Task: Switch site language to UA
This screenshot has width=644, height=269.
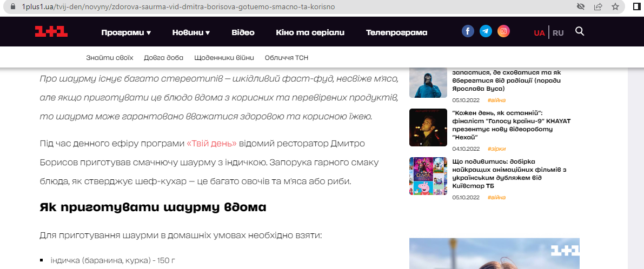Action: click(539, 33)
